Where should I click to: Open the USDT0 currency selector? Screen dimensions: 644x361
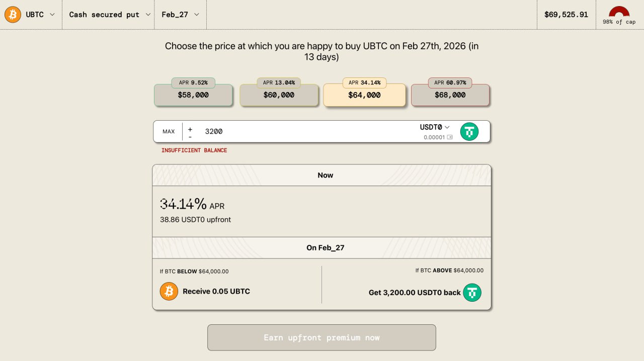click(x=435, y=127)
